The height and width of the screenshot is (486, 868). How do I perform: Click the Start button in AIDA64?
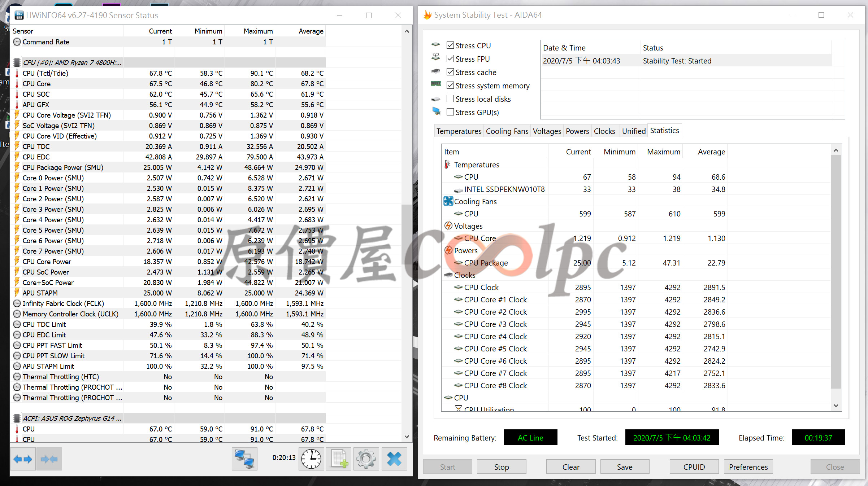[448, 467]
